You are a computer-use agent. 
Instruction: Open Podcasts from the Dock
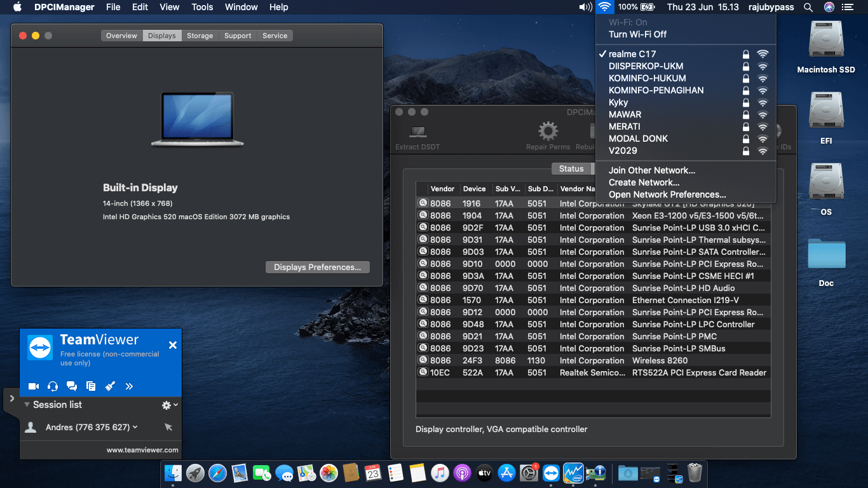click(462, 473)
